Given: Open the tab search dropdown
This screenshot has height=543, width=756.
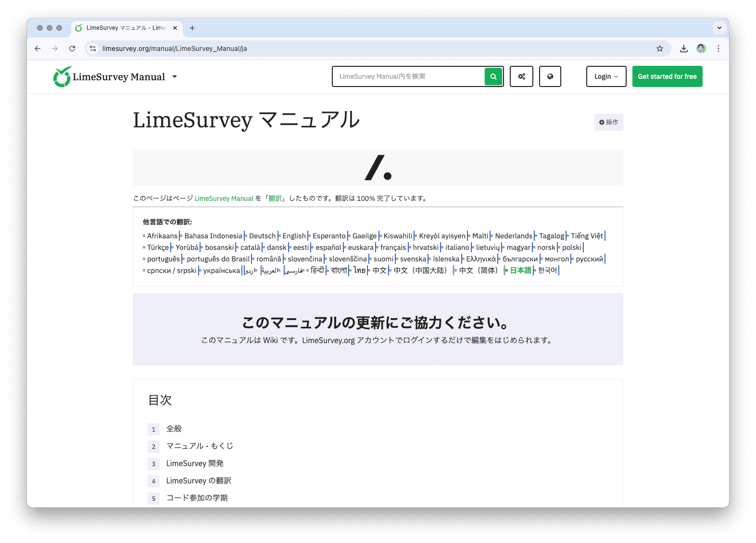Looking at the screenshot, I should tap(719, 28).
